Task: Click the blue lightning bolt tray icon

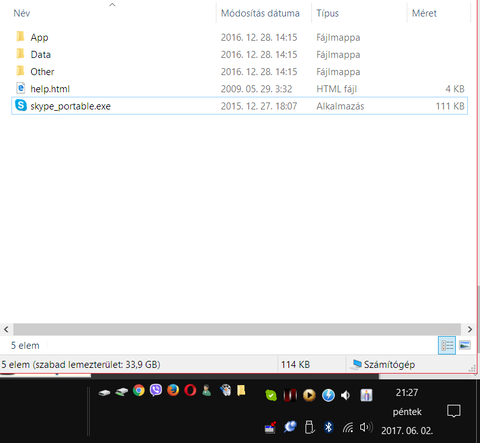Action: [x=328, y=395]
